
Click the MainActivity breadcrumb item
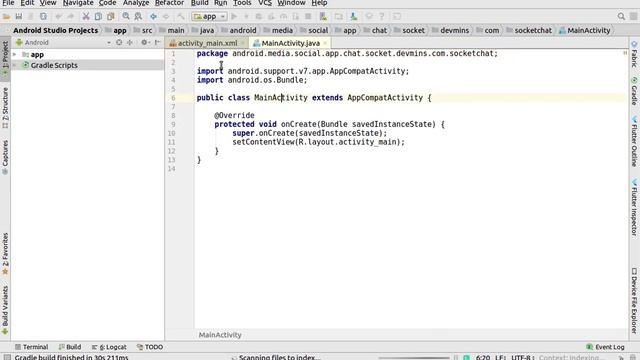click(x=585, y=31)
